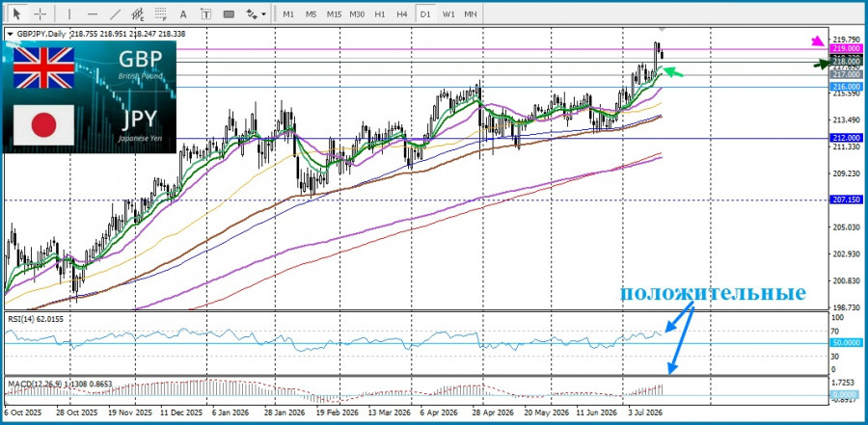Image resolution: width=868 pixels, height=425 pixels.
Task: Choose the text label tool
Action: pos(205,13)
